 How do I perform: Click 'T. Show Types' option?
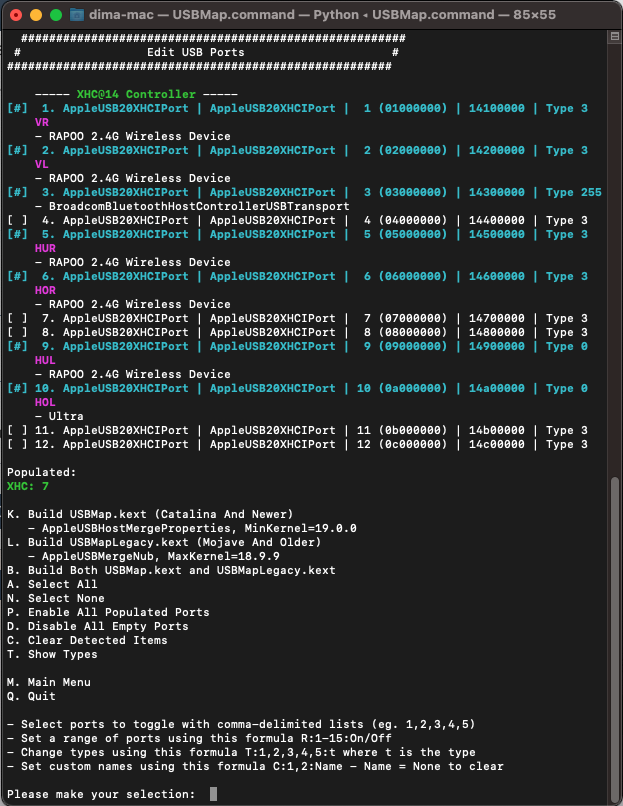coord(52,654)
